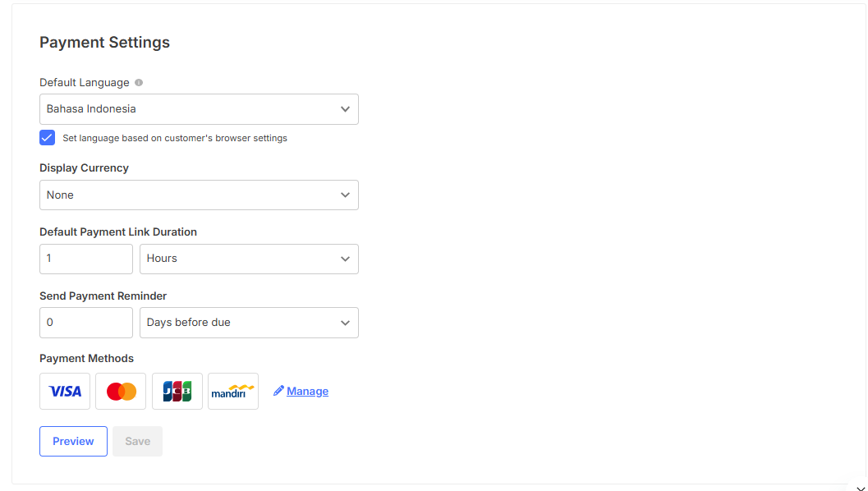The height and width of the screenshot is (491, 868).
Task: Click the Display Currency label text
Action: (84, 168)
